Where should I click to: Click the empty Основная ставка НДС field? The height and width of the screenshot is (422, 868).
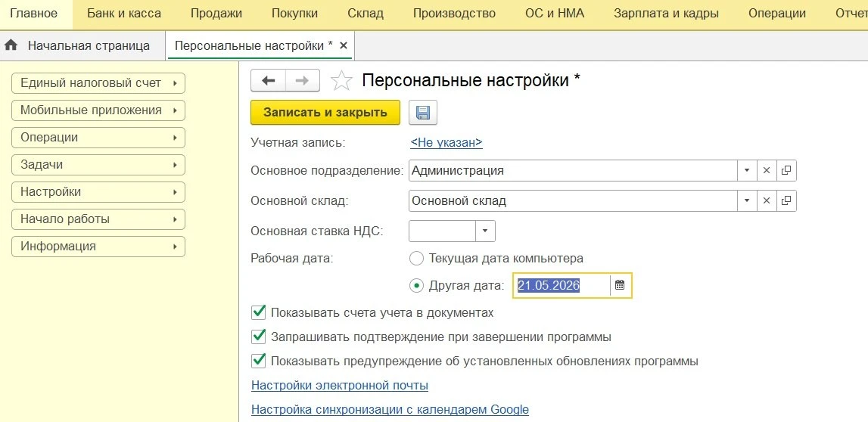pyautogui.click(x=442, y=231)
